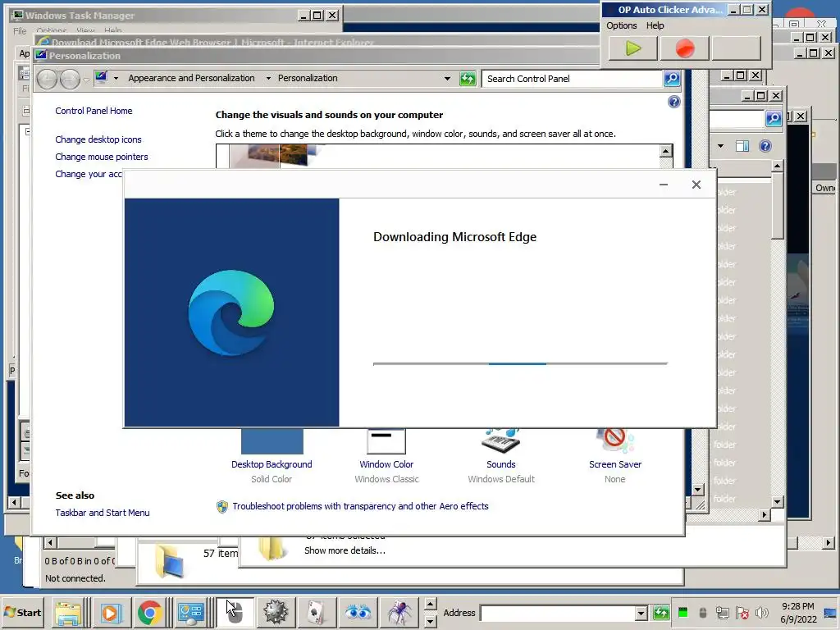Click the taskbar toolbar scroll up arrow

click(x=430, y=605)
